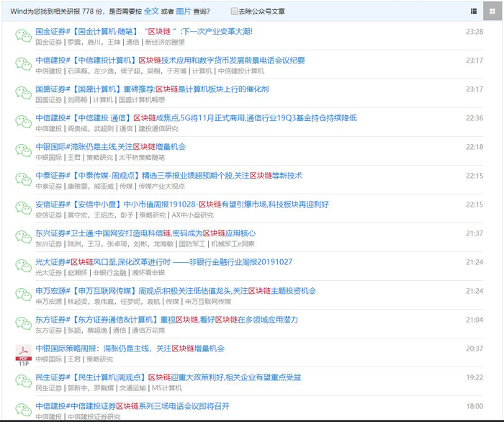Click 湘怀看非银 source tag
Image resolution: width=504 pixels, height=422 pixels.
point(148,273)
